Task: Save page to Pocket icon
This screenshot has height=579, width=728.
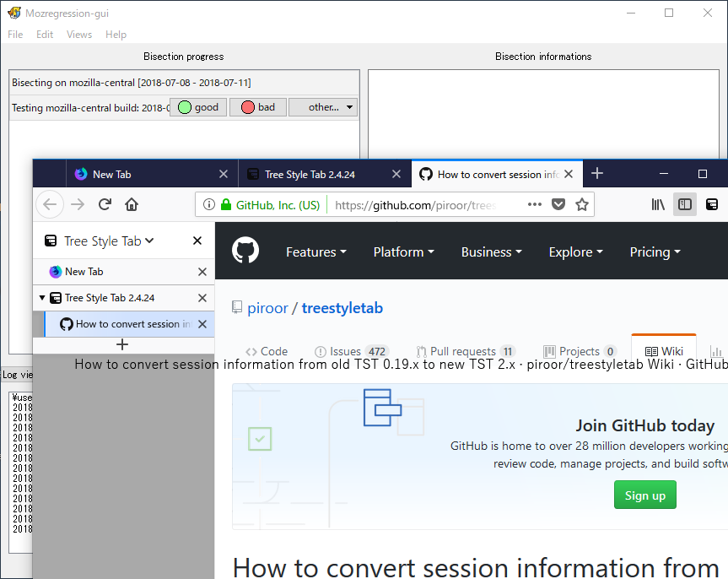Action: click(x=558, y=204)
